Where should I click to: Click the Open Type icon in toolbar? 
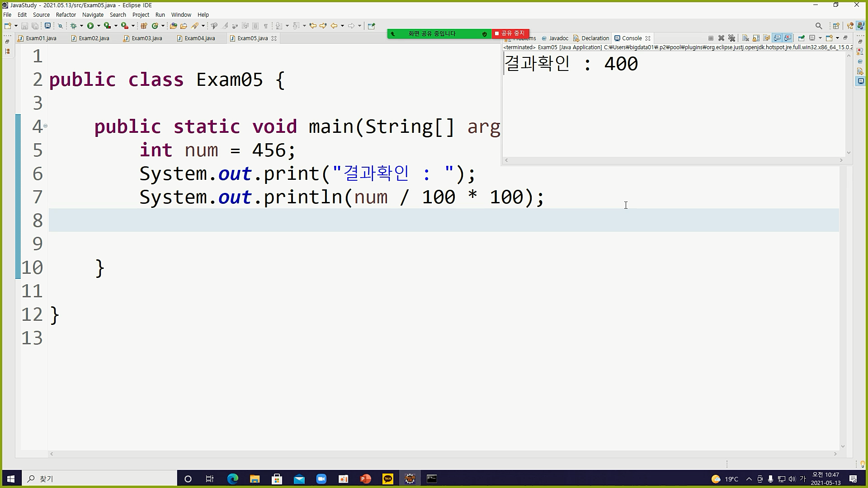[x=173, y=26]
